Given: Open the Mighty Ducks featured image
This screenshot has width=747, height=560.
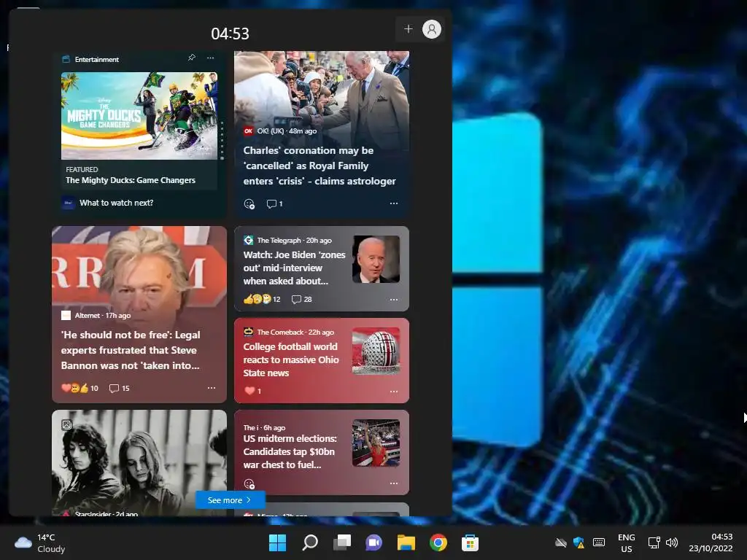Looking at the screenshot, I should coord(139,116).
